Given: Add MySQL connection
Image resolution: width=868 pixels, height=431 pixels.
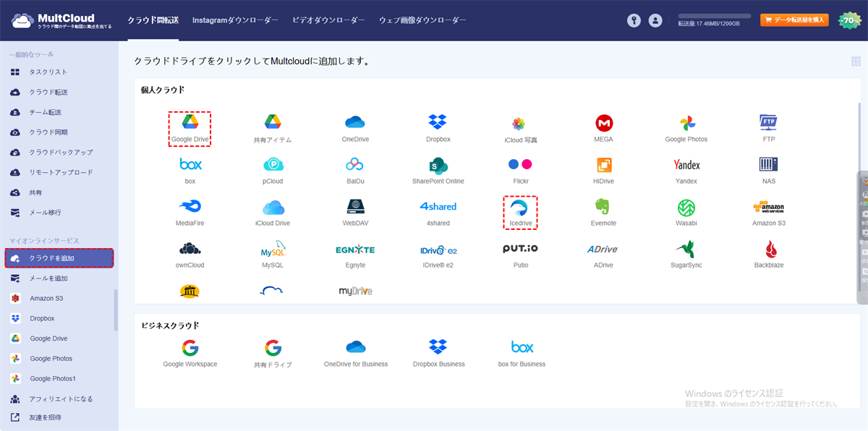Looking at the screenshot, I should 273,255.
